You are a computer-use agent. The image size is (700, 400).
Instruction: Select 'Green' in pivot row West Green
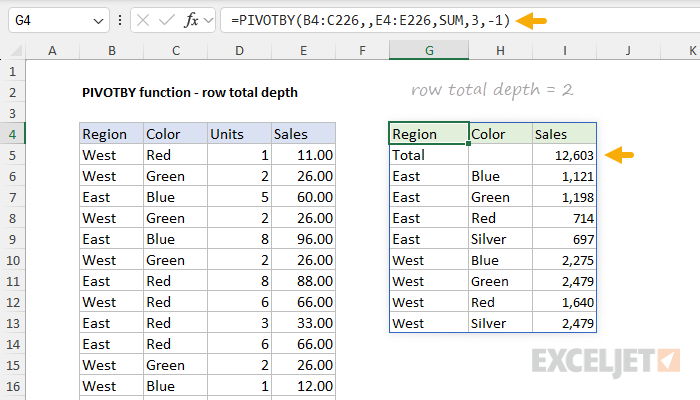point(500,281)
